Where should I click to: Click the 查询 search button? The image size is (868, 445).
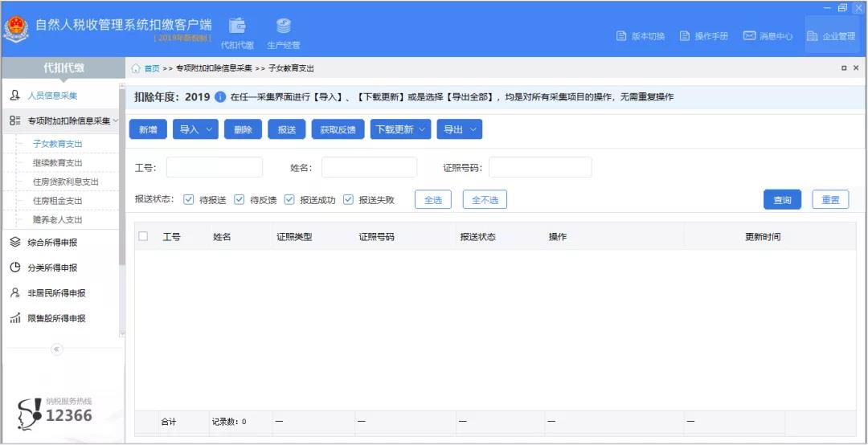[782, 200]
